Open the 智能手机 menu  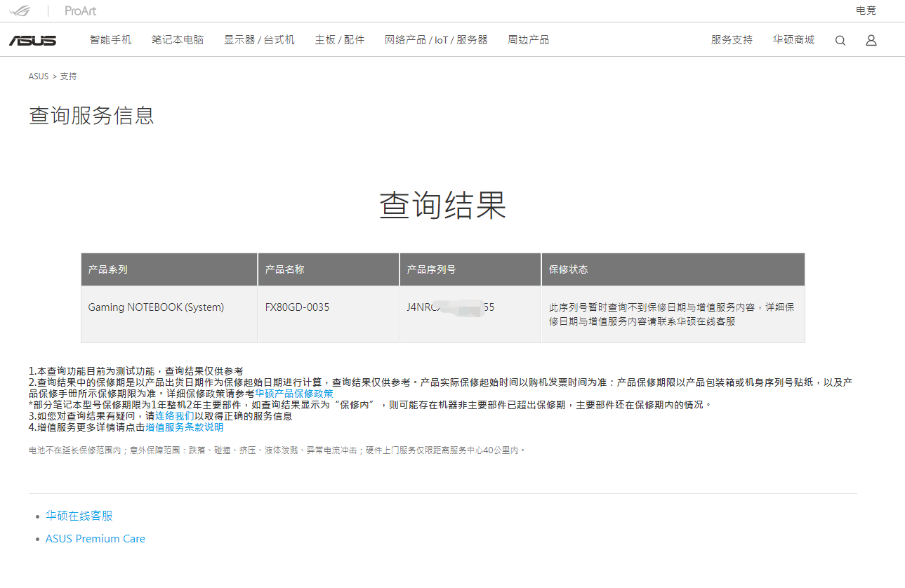point(110,40)
